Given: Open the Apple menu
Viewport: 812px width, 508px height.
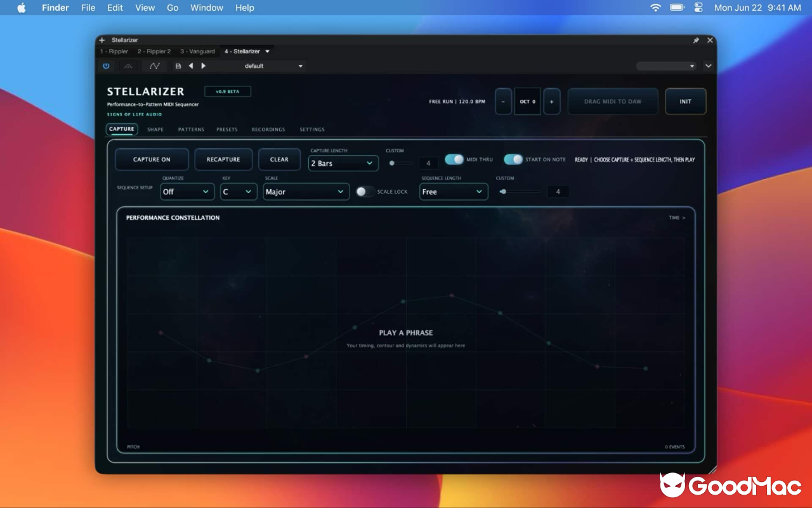Looking at the screenshot, I should pos(22,8).
